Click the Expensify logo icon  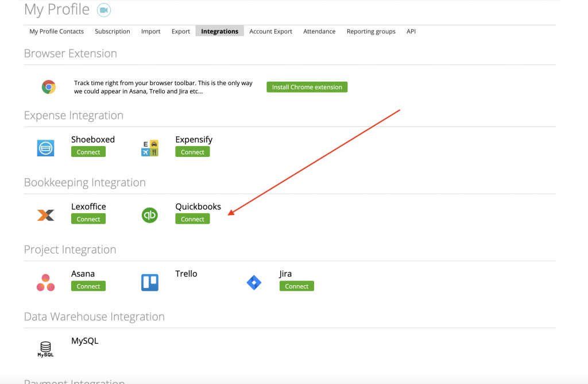coord(150,148)
